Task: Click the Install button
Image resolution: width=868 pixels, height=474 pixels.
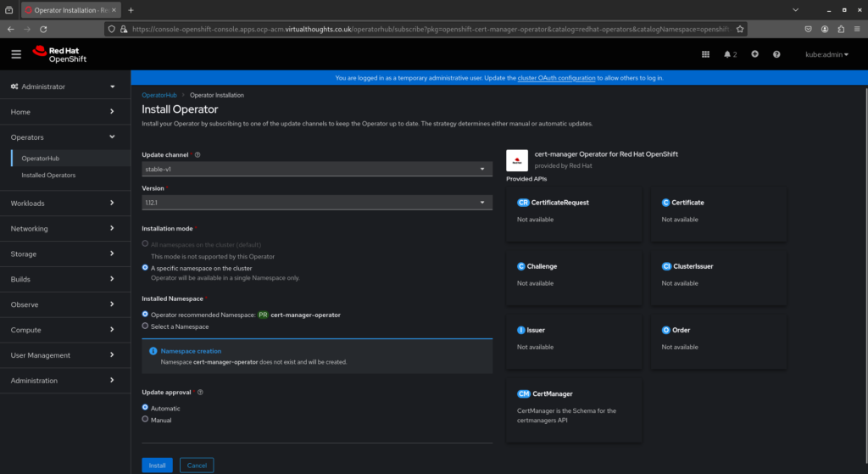Action: [x=157, y=466]
